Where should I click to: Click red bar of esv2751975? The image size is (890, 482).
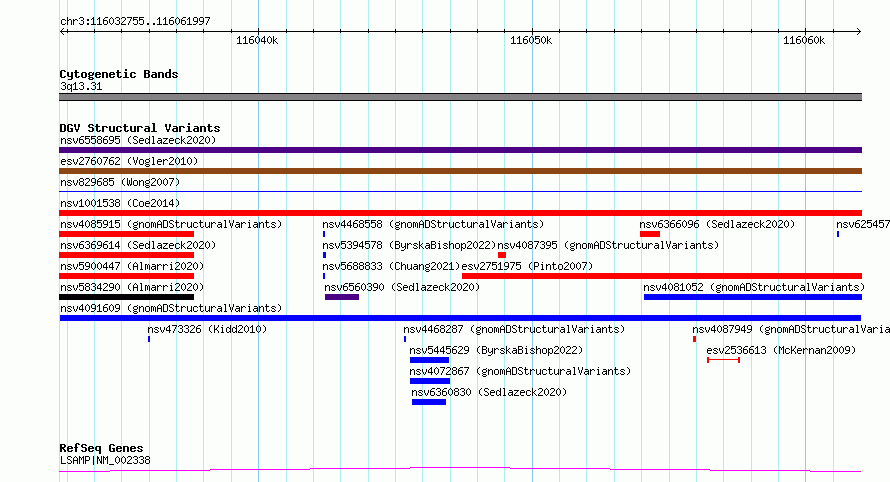point(662,276)
